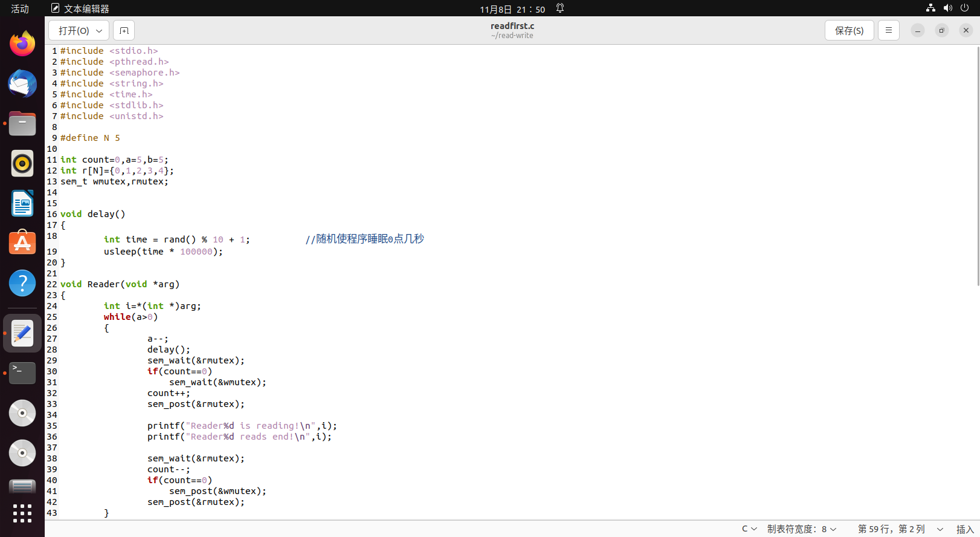
Task: Toggle insert mode (插入) indicator
Action: coord(965,529)
